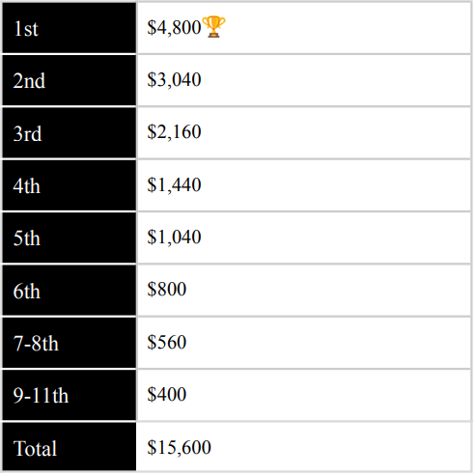
Task: Select the Total label cell
Action: [70, 447]
